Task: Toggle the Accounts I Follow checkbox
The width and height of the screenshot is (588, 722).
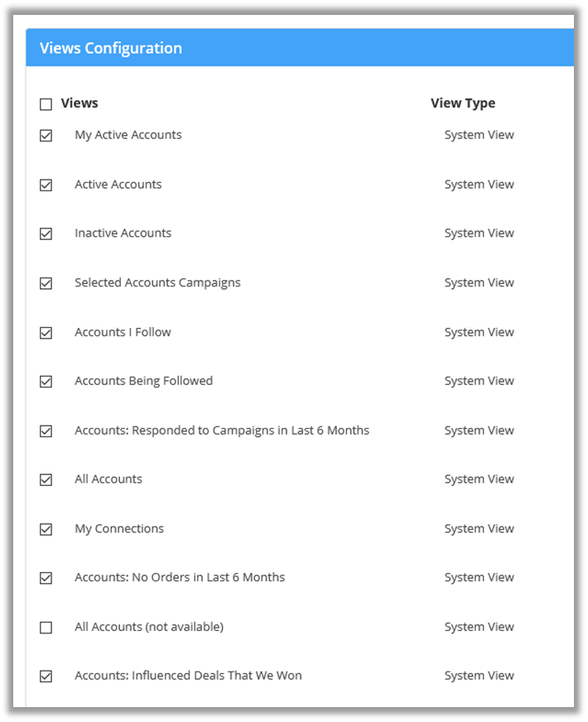Action: coord(46,333)
